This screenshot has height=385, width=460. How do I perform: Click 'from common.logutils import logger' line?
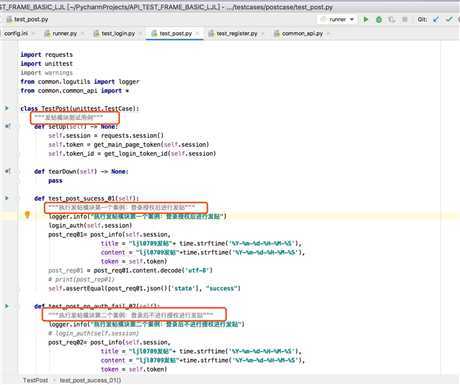tap(80, 81)
